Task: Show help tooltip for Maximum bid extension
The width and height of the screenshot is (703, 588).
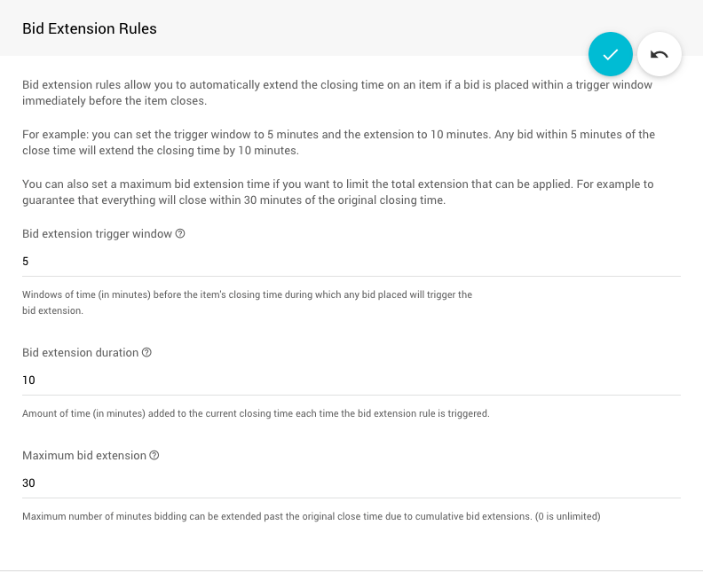Action: [154, 455]
